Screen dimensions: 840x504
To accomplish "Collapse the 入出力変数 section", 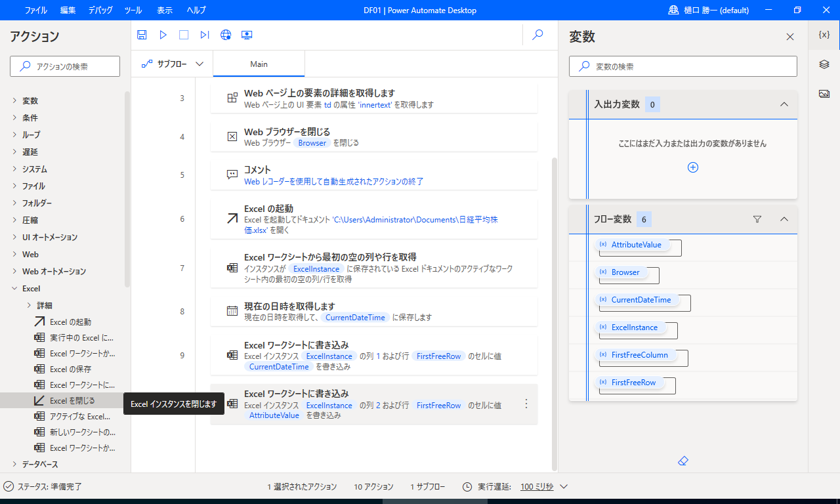I will tap(784, 104).
